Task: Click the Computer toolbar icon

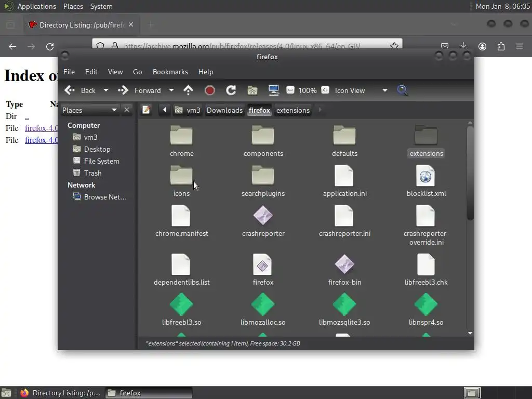Action: tap(273, 90)
